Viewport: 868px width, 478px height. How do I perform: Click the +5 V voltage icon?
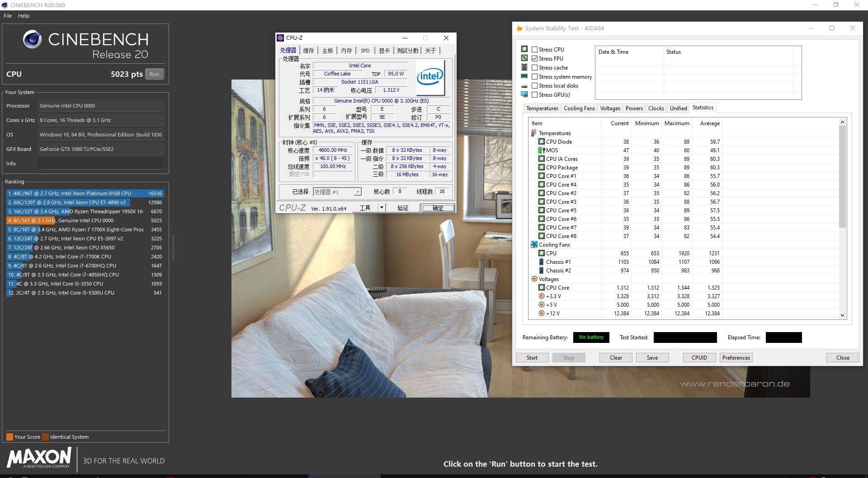[x=541, y=305]
